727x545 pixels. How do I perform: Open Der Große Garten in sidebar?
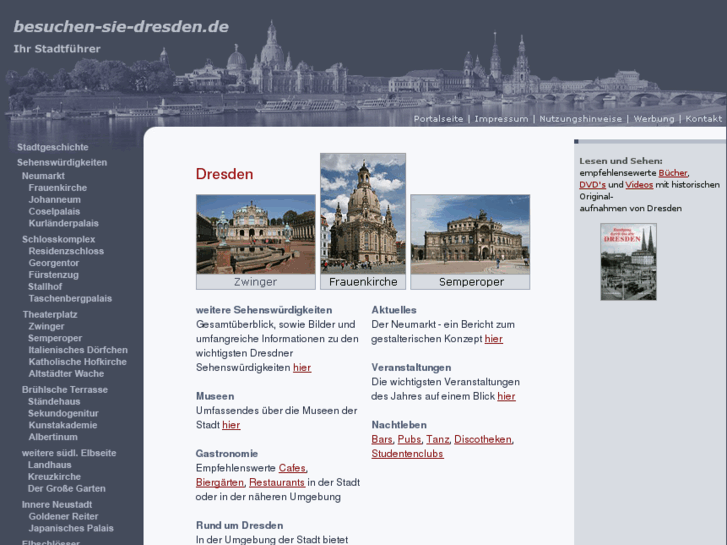point(67,488)
